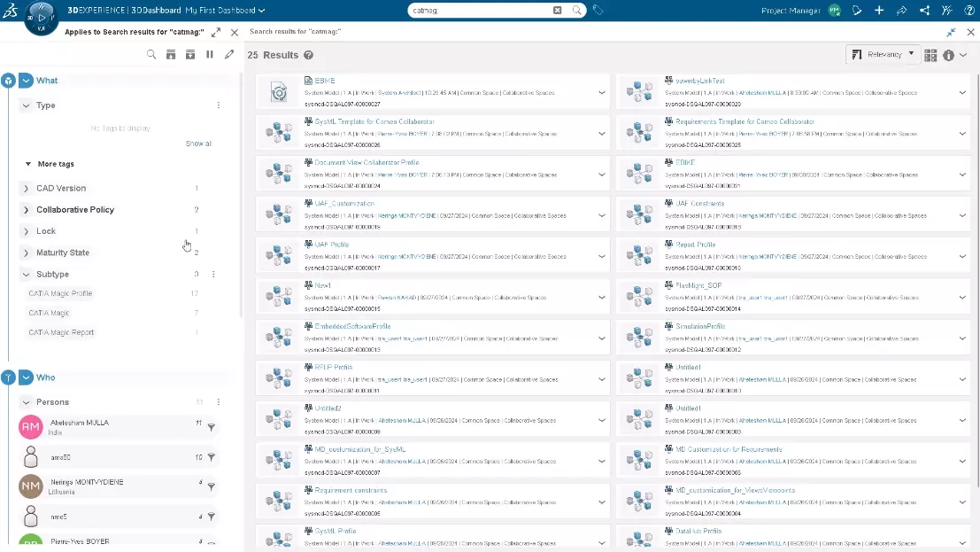Click the pause icon in tag toolbar
This screenshot has height=552, width=980.
[210, 55]
